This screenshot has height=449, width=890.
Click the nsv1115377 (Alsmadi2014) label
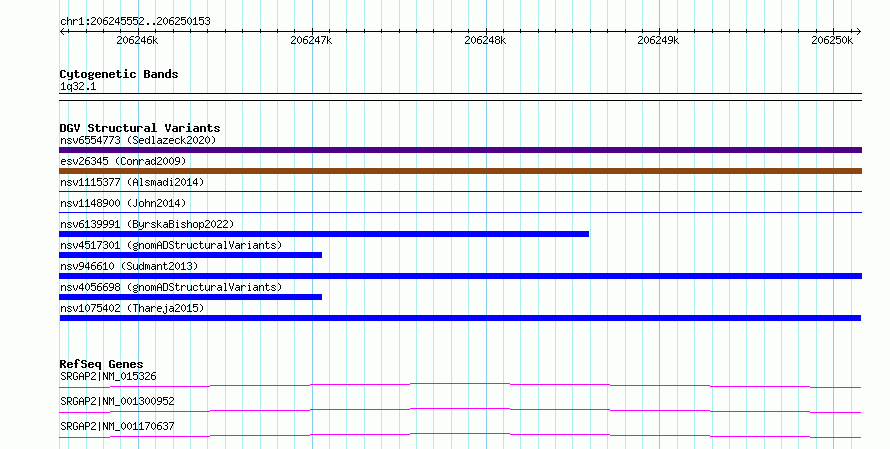(132, 182)
